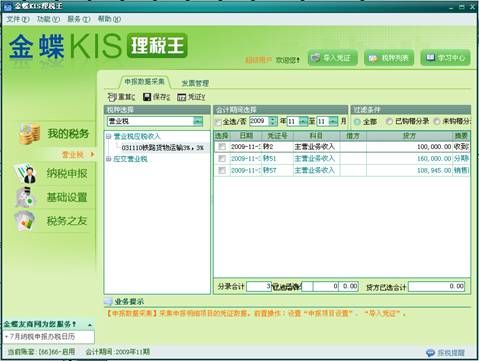Click the 业务提示 speech bubble icon
The width and height of the screenshot is (479, 361).
[108, 302]
